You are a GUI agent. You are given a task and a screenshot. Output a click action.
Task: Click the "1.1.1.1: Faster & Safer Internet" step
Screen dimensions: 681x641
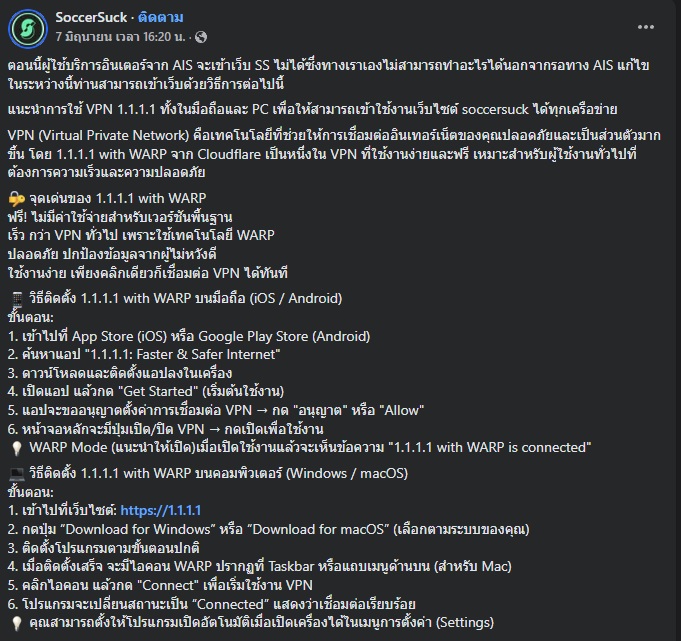[144, 354]
